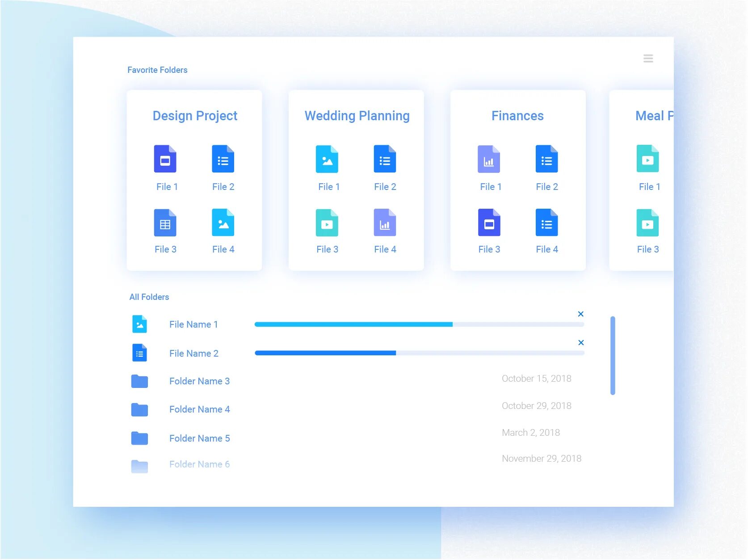Open Finances File 4 document icon
Image resolution: width=748 pixels, height=560 pixels.
pyautogui.click(x=546, y=223)
